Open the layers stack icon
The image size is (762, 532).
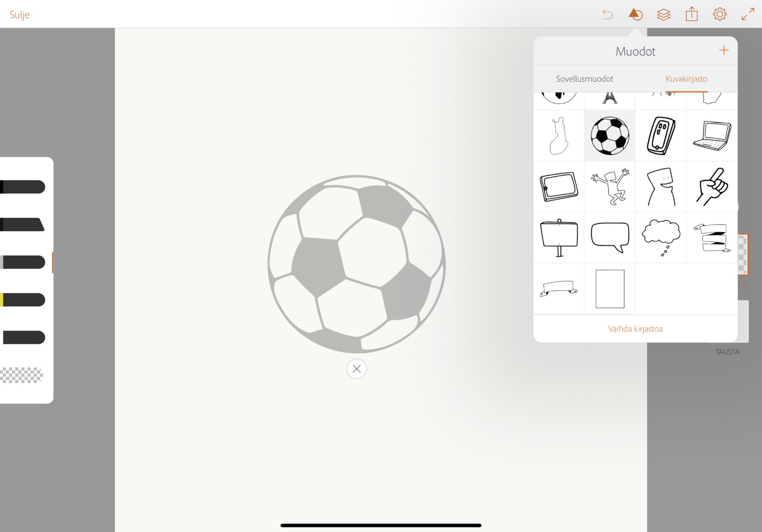[x=663, y=14]
